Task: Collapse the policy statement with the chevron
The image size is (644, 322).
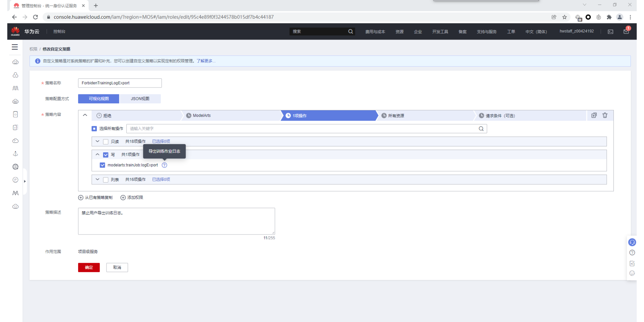Action: click(85, 115)
